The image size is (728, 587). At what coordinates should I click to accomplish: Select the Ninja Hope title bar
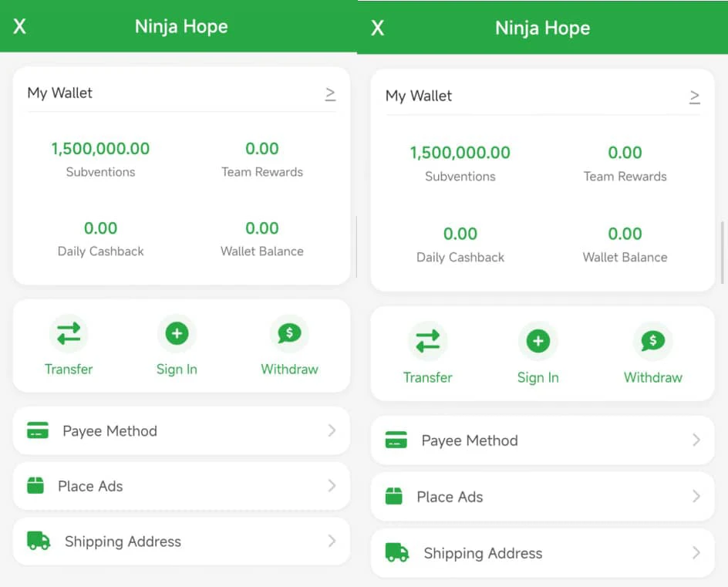(181, 26)
